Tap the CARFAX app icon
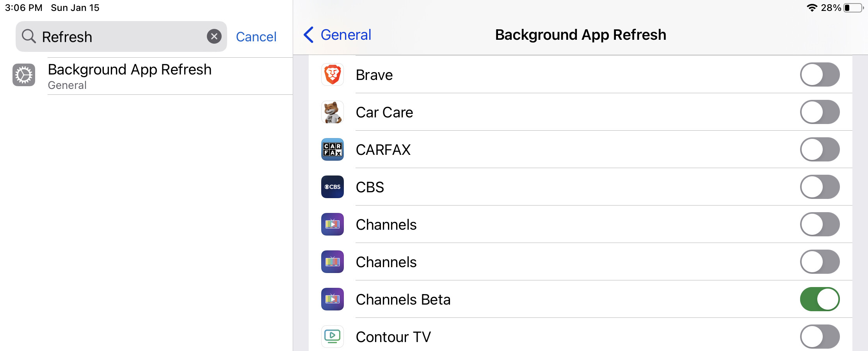868x351 pixels. (333, 149)
